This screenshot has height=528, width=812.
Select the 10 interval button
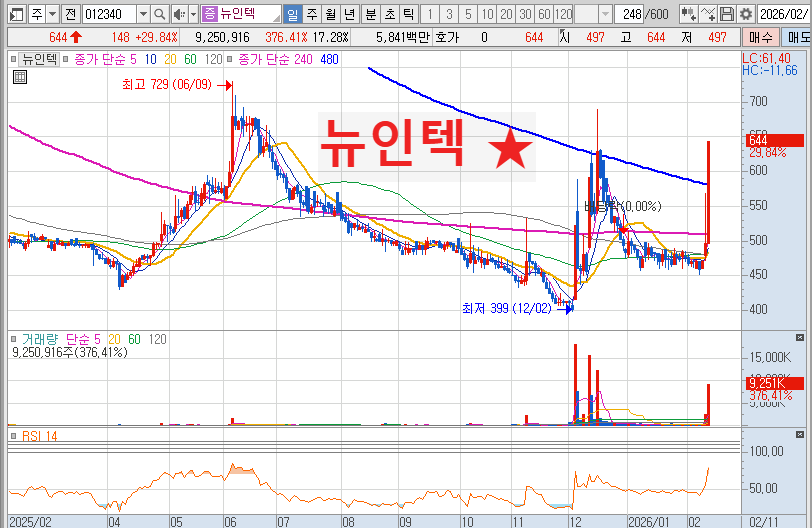pos(487,14)
